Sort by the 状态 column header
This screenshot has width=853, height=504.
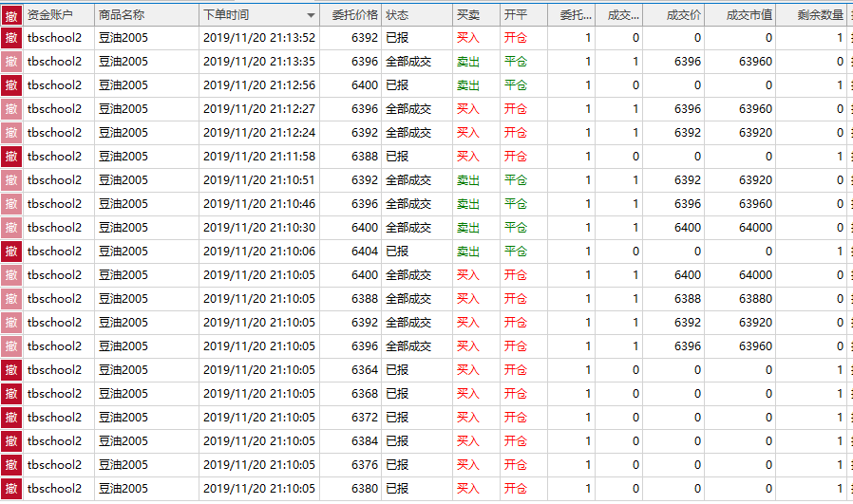point(417,15)
